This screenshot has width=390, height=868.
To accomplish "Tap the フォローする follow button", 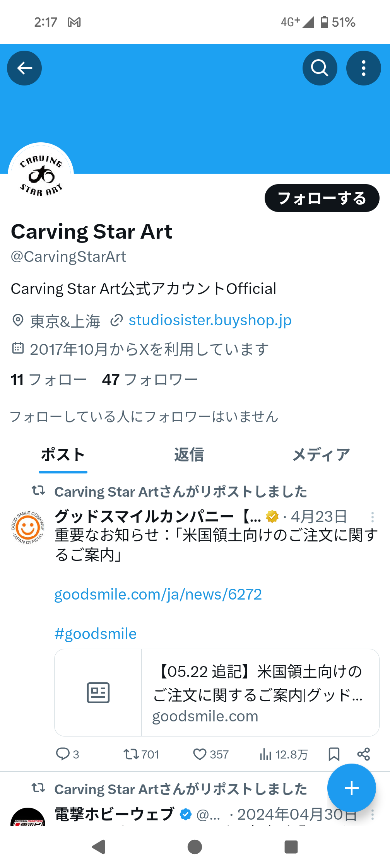I will pyautogui.click(x=322, y=198).
